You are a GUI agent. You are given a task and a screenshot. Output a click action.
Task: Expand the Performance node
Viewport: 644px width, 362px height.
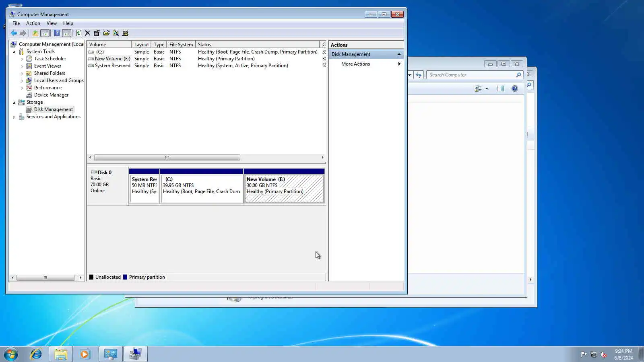pos(22,88)
